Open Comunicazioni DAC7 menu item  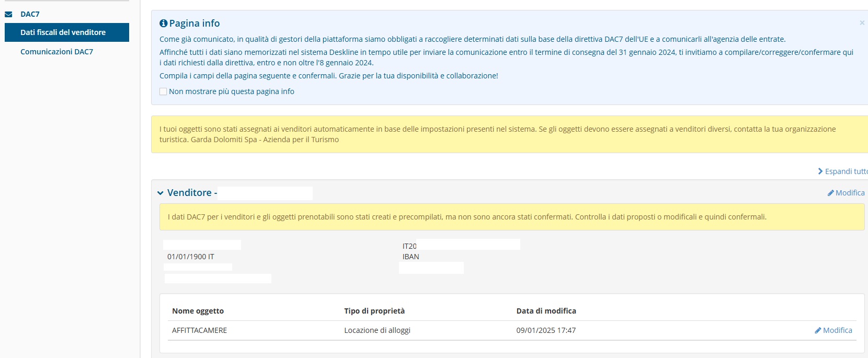56,52
